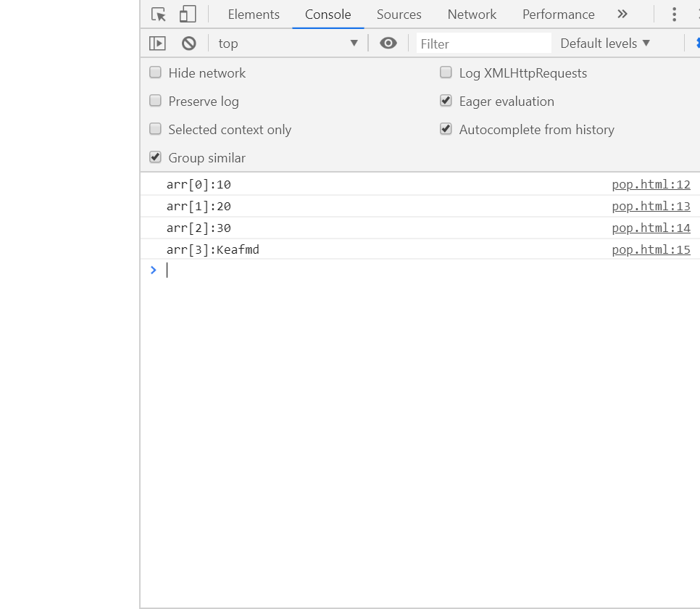Click the console prompt input line
This screenshot has width=700, height=609.
(428, 270)
